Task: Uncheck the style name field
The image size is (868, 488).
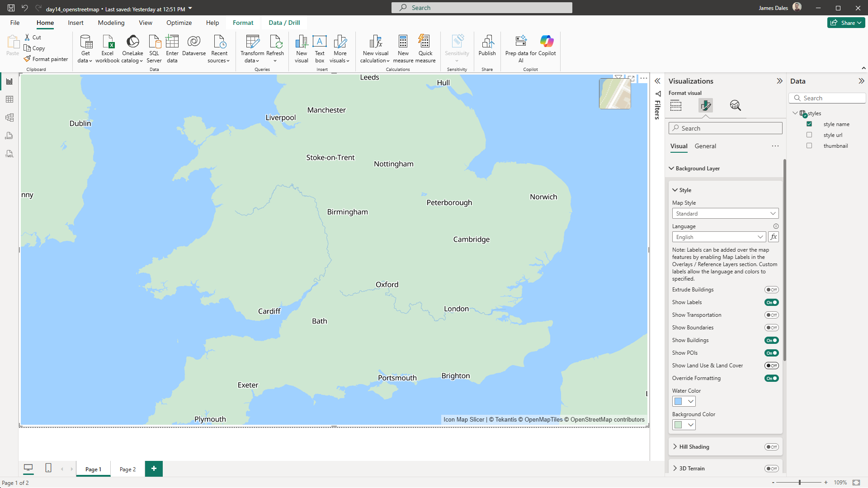Action: 809,124
